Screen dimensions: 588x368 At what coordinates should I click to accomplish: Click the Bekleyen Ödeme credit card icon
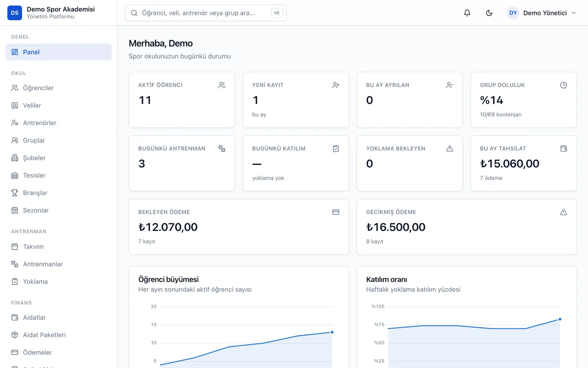(x=336, y=212)
